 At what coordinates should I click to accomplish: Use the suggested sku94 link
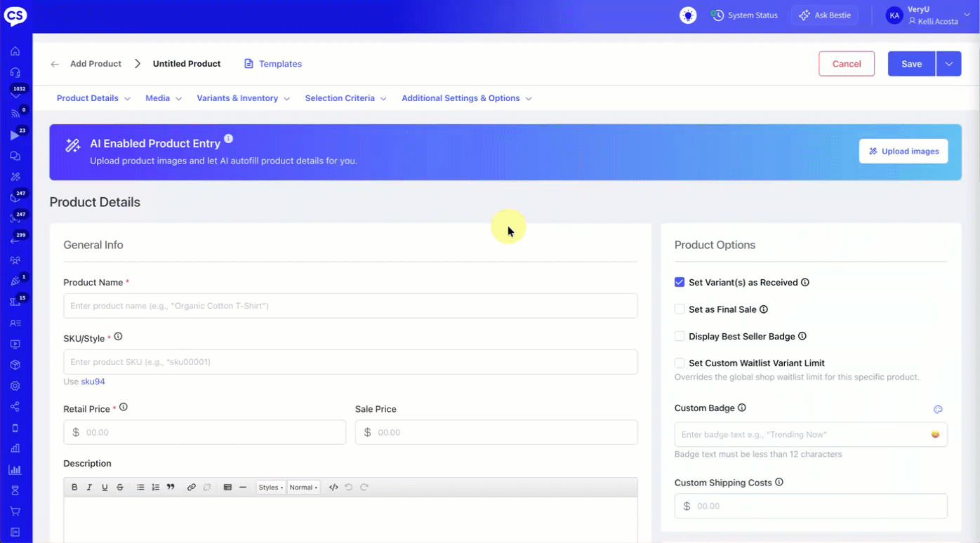93,382
